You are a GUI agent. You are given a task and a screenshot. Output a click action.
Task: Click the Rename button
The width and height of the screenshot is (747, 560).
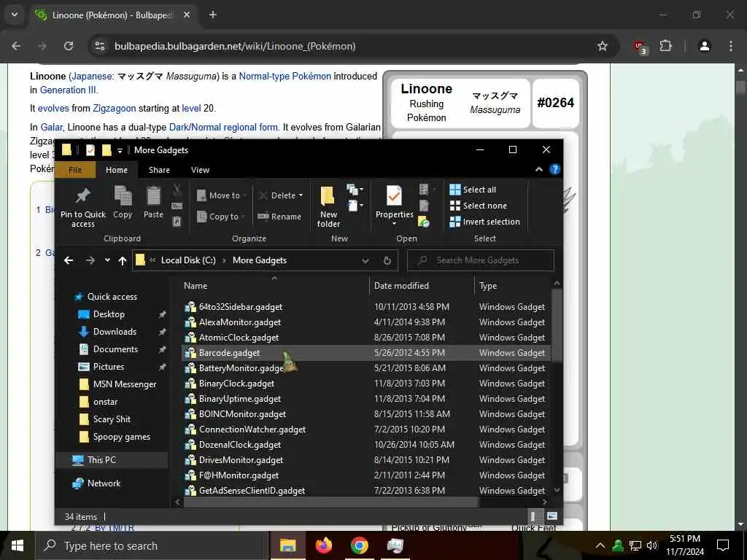pyautogui.click(x=279, y=216)
